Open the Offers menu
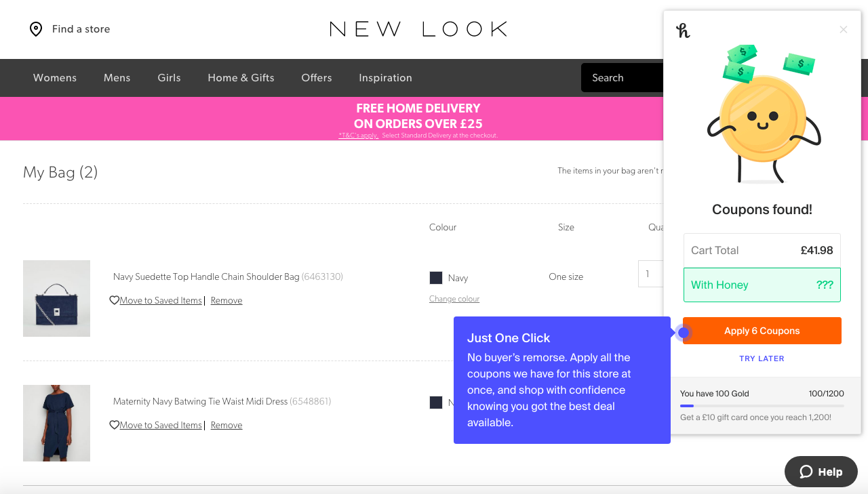This screenshot has width=868, height=494. pos(317,78)
